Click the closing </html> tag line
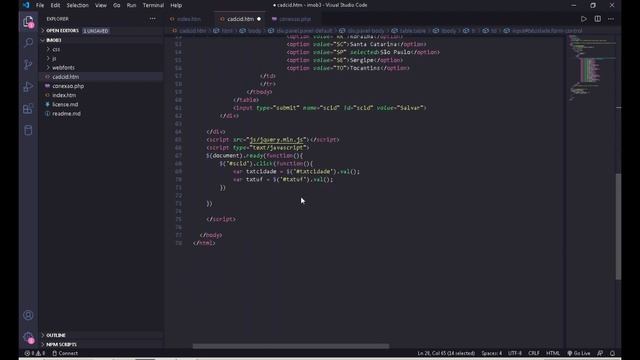 [204, 243]
